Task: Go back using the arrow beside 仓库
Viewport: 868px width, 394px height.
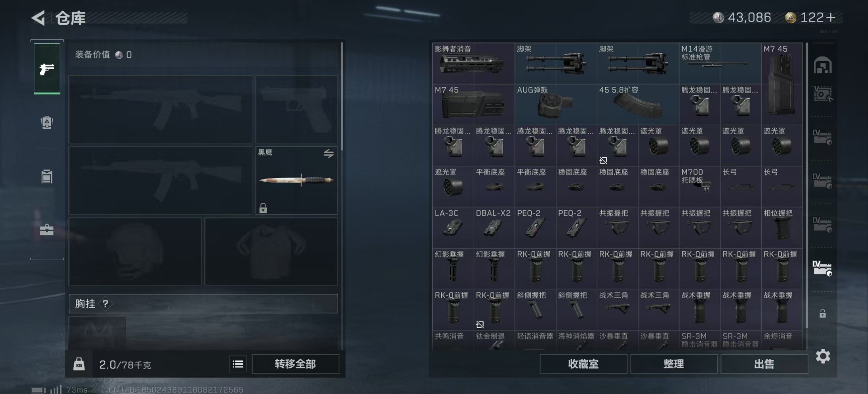Action: (x=38, y=18)
